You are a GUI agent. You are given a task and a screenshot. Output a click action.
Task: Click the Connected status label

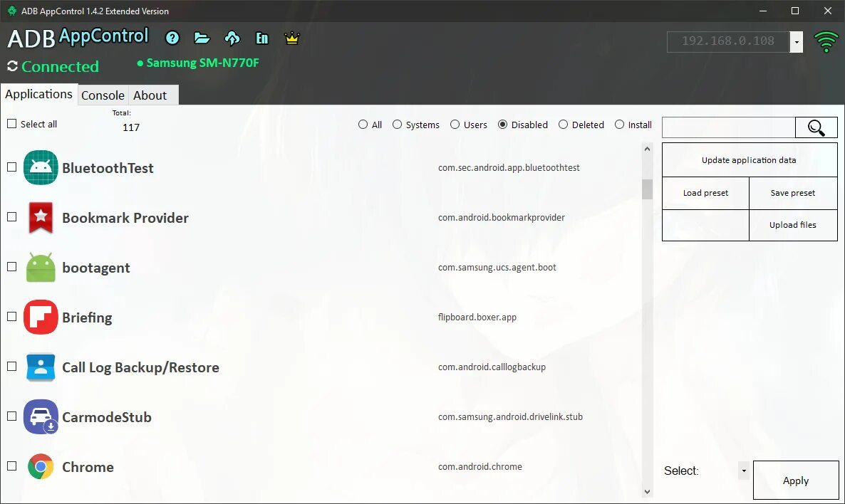(61, 66)
